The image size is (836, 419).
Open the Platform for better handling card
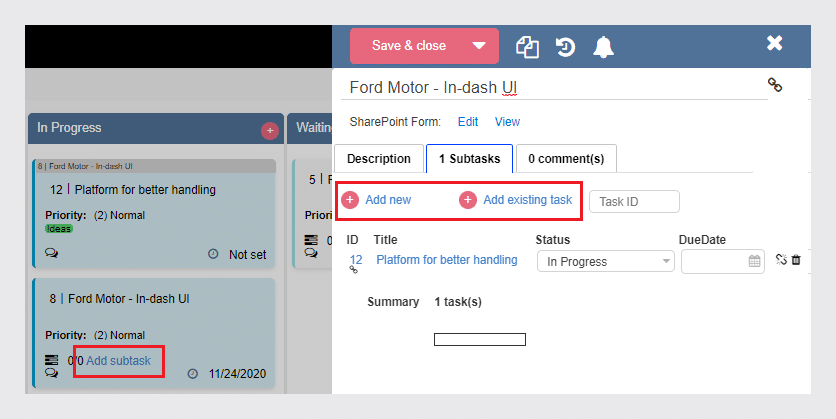(x=154, y=213)
